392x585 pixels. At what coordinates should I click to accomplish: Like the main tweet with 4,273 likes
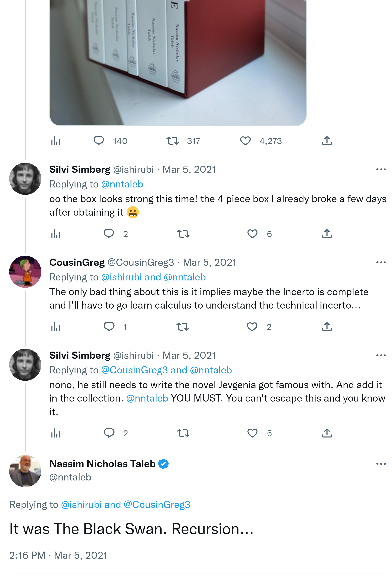(245, 141)
